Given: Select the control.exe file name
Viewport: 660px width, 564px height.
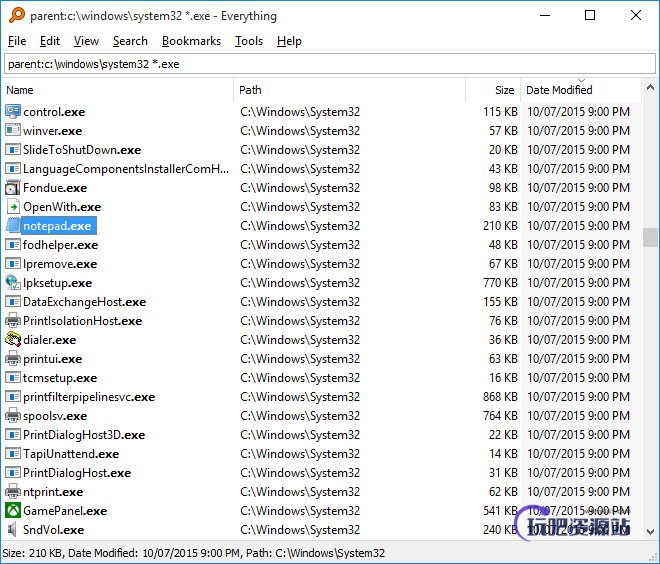Looking at the screenshot, I should coord(54,112).
